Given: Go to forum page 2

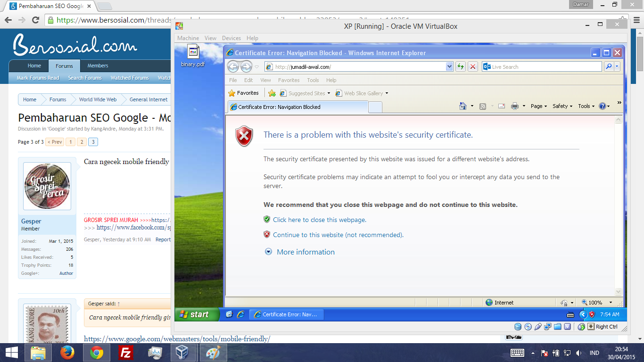Looking at the screenshot, I should click(x=82, y=142).
